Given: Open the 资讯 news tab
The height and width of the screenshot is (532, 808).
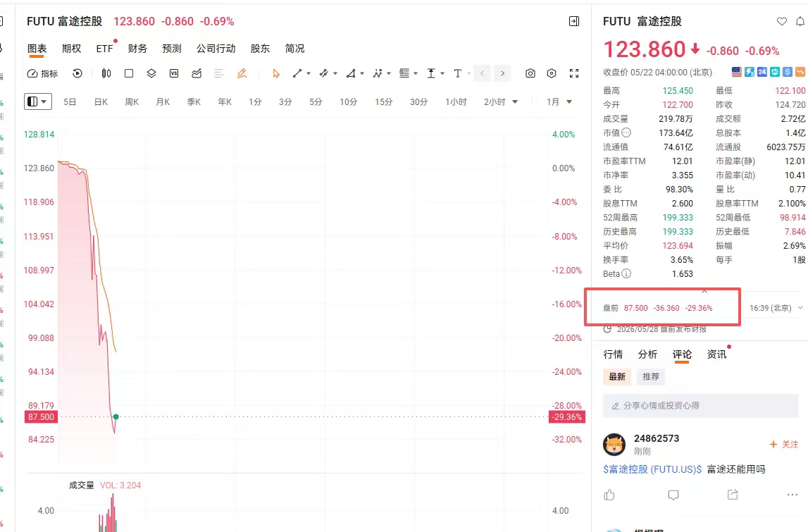Looking at the screenshot, I should point(717,354).
